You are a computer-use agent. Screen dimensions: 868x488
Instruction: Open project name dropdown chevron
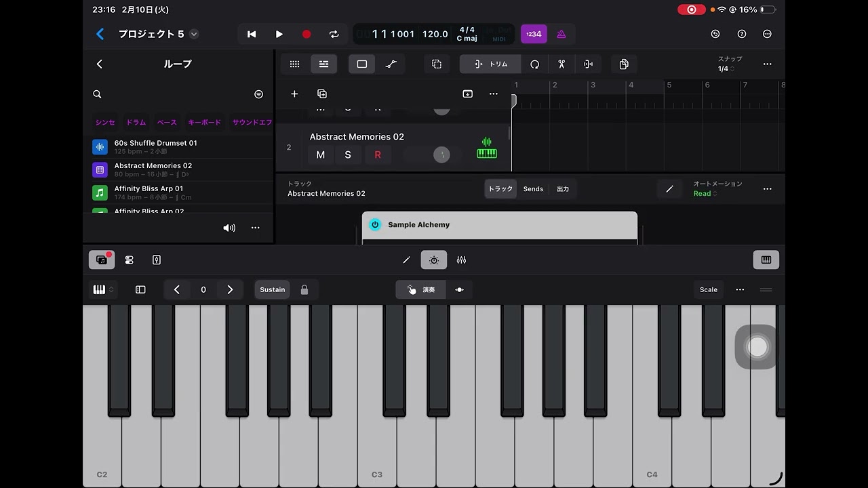[x=194, y=34]
